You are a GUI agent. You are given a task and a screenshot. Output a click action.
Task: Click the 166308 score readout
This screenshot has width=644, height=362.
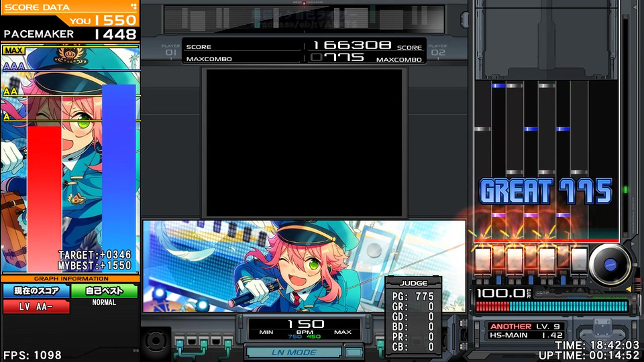click(352, 45)
